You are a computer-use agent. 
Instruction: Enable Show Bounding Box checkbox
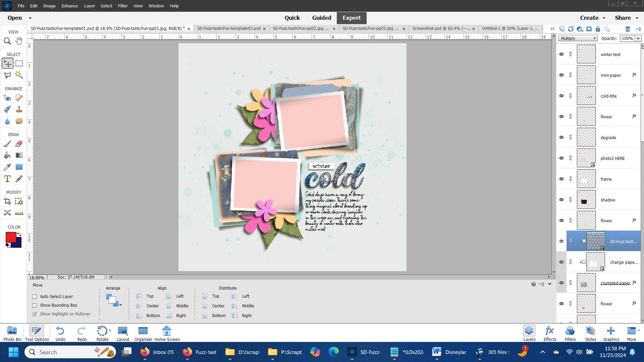point(35,305)
